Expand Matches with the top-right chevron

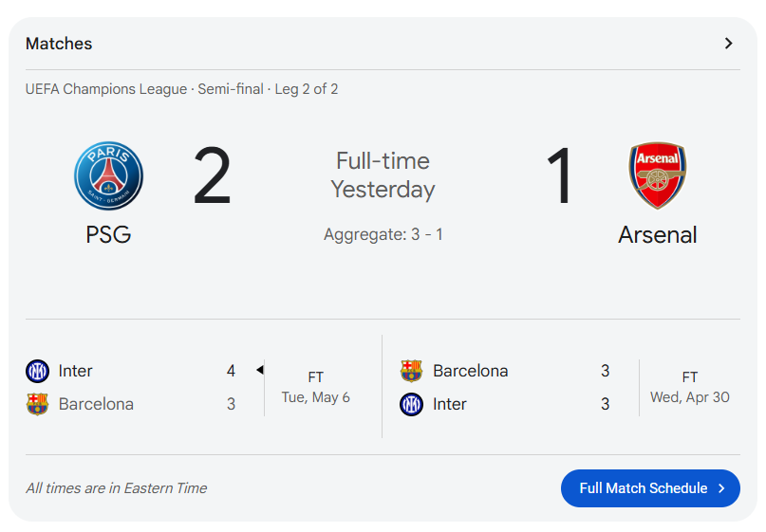[x=728, y=44]
